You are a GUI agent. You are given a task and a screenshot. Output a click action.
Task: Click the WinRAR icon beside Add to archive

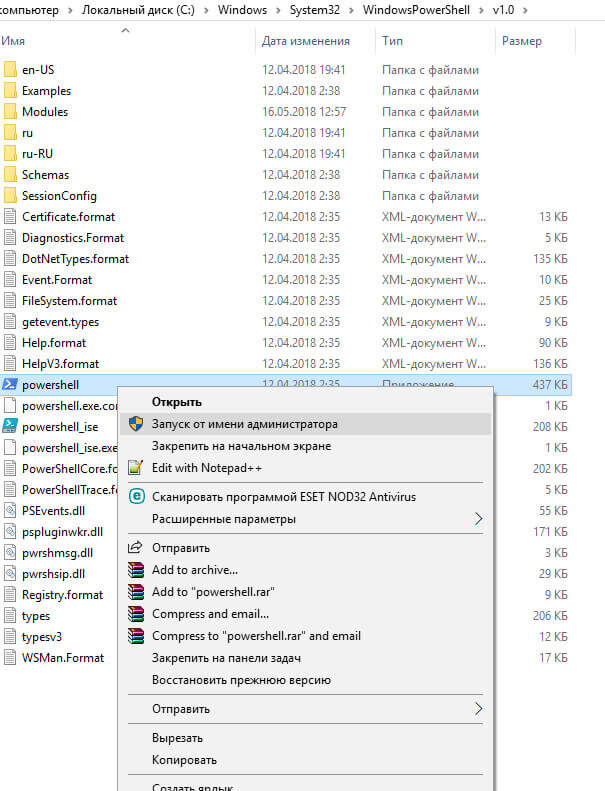136,570
